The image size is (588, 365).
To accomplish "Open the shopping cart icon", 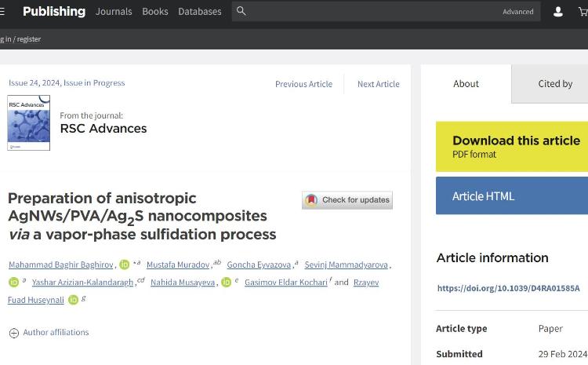I will click(x=583, y=12).
